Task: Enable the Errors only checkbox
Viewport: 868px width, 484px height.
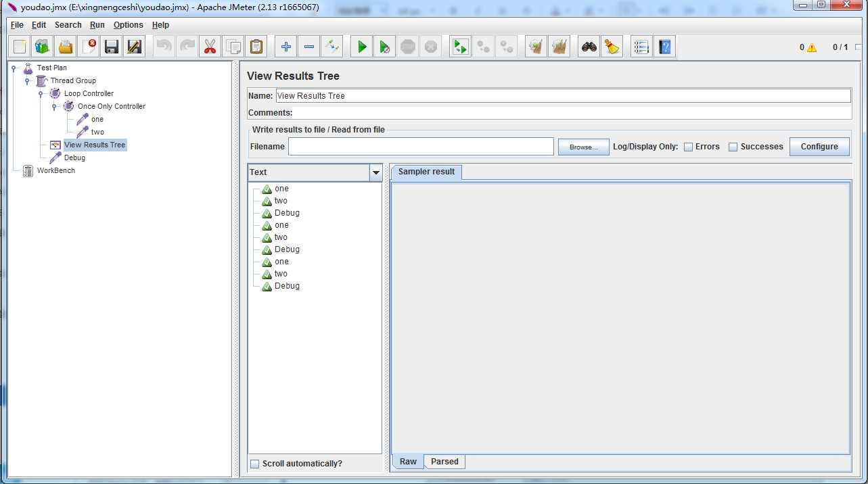Action: pos(688,147)
